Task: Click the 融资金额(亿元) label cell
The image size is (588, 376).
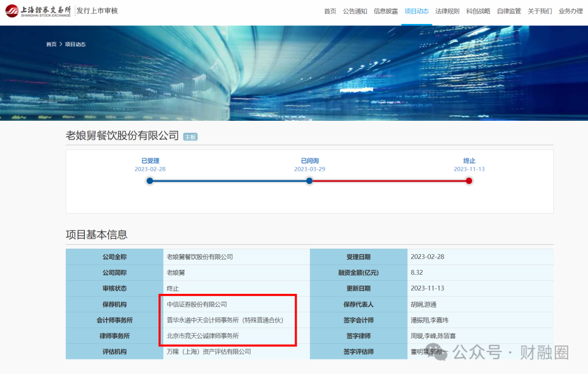Action: point(358,273)
